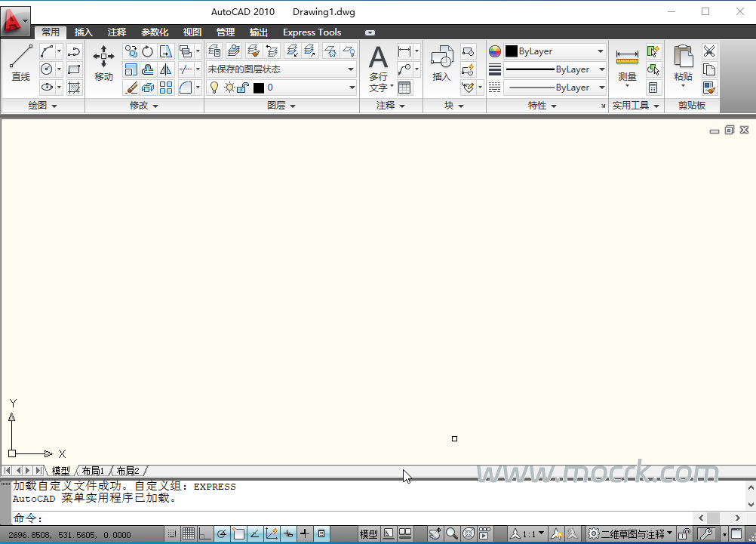The height and width of the screenshot is (544, 756).
Task: Open the workspace dropdown 二维草图与注释
Action: pyautogui.click(x=631, y=534)
